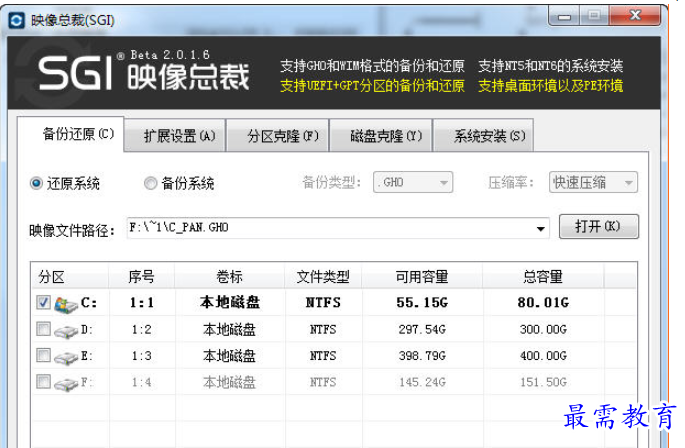Click the 1:3 serial number cell

142,356
